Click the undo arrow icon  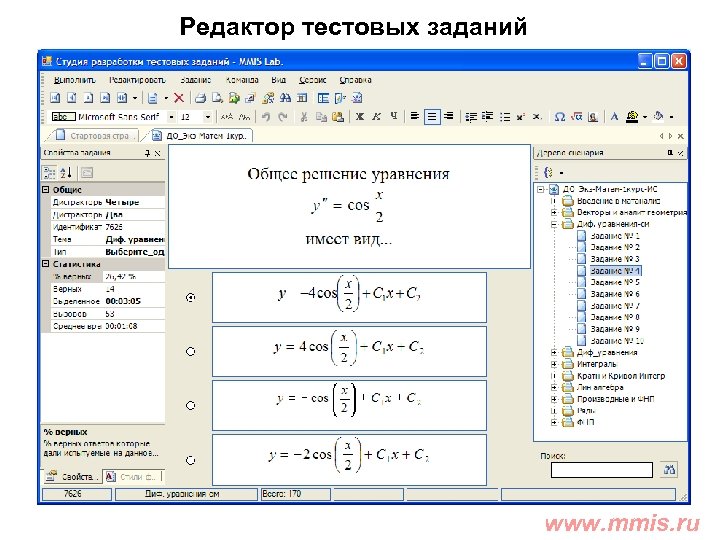pyautogui.click(x=266, y=117)
